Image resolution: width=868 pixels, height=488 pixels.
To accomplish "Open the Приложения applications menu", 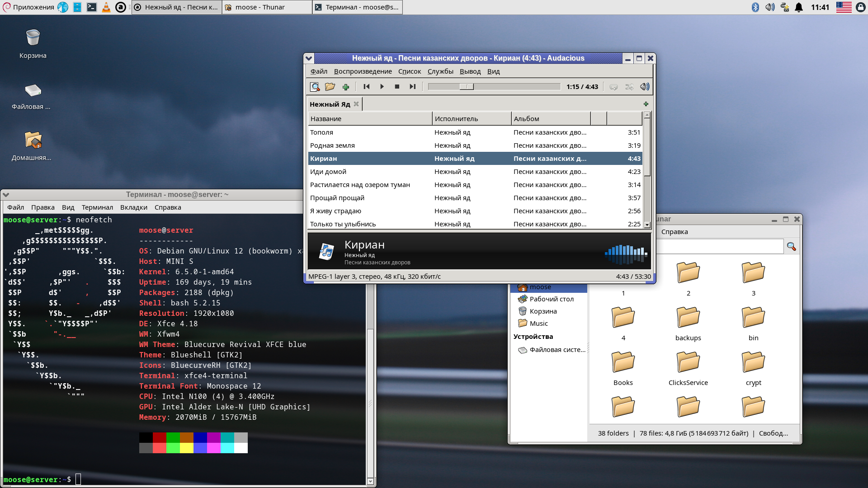I will (x=29, y=7).
